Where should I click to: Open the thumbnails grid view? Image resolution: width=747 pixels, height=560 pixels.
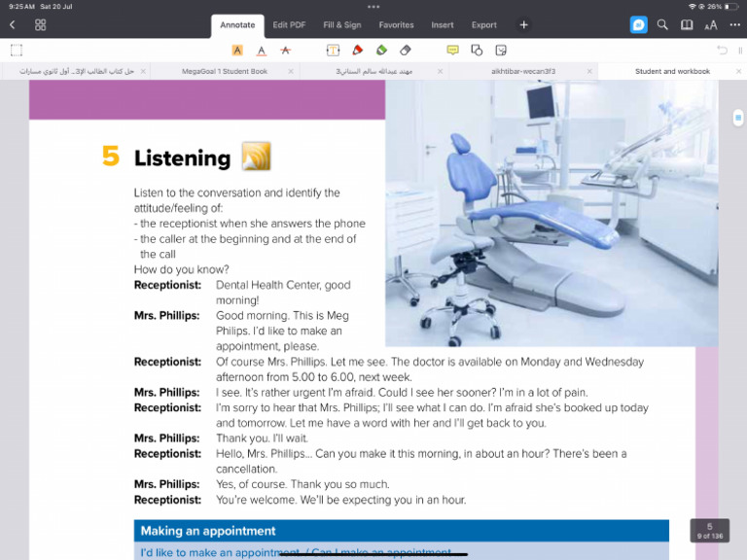point(41,24)
